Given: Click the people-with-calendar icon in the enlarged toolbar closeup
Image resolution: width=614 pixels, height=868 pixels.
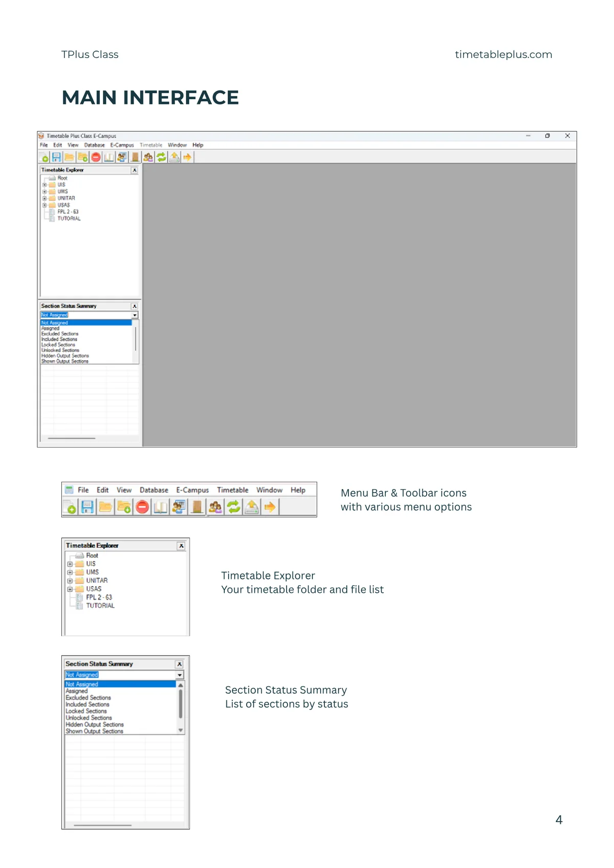Looking at the screenshot, I should [179, 507].
